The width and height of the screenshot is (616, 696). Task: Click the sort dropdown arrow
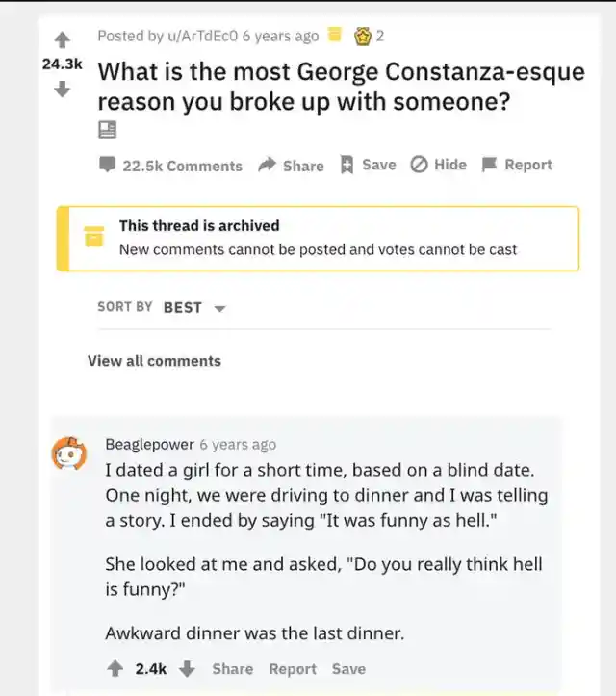point(219,308)
